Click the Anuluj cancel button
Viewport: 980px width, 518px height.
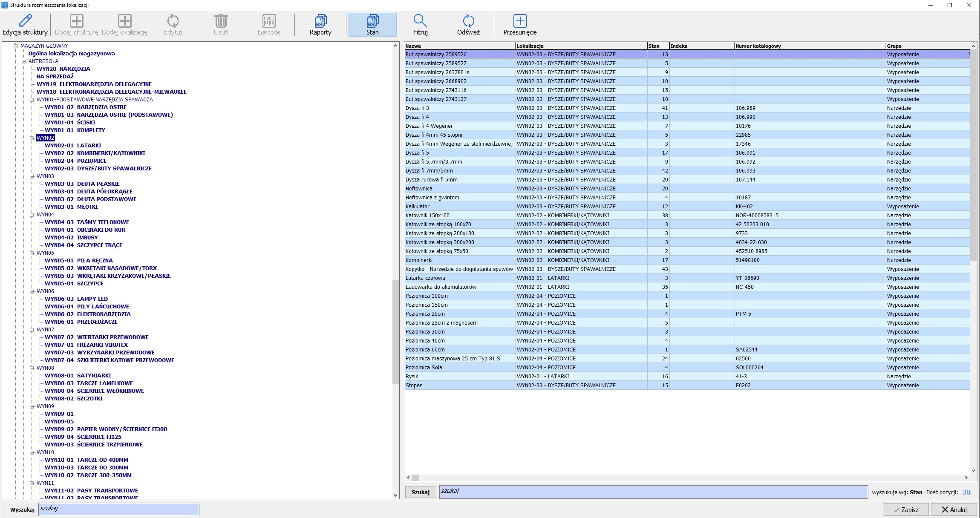click(954, 509)
